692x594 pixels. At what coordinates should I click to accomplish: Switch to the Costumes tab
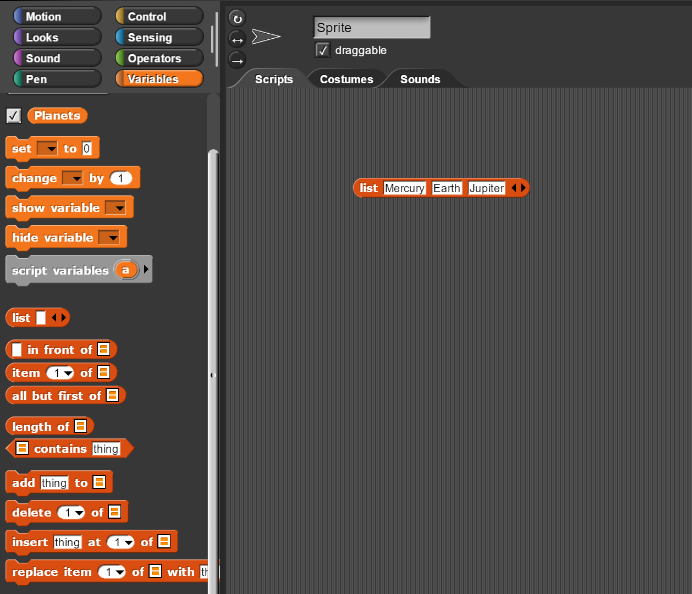(x=346, y=79)
